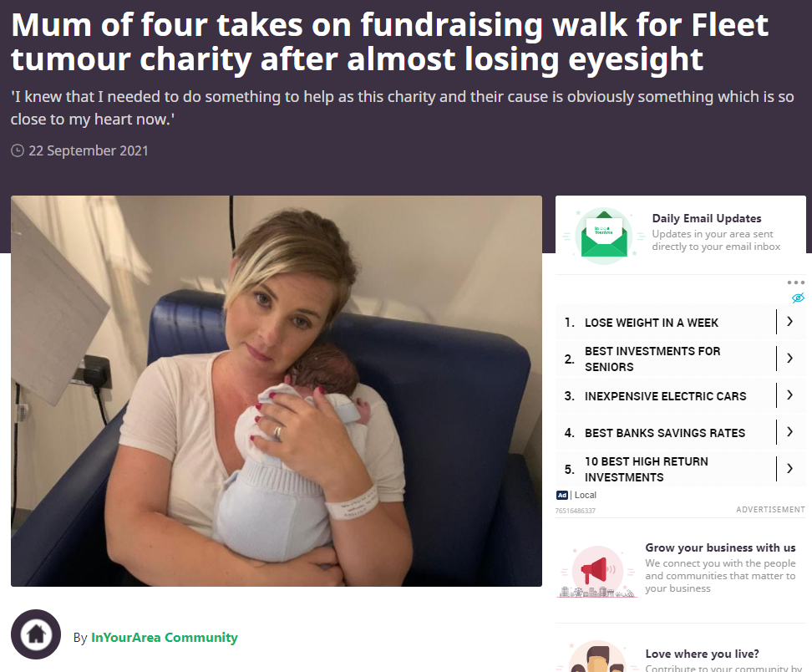Click the Best Banks Savings Rates text
Viewport: 812px width, 672px height.
coord(665,433)
